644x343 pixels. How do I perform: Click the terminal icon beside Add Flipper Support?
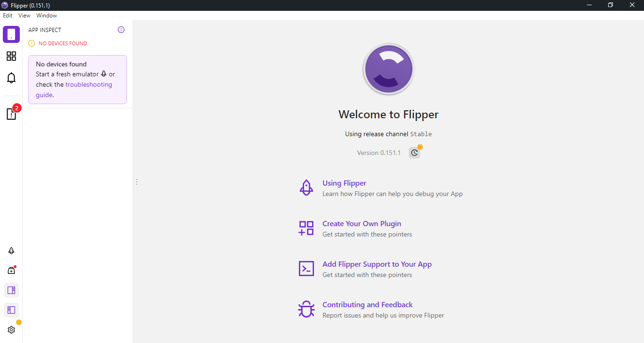306,269
